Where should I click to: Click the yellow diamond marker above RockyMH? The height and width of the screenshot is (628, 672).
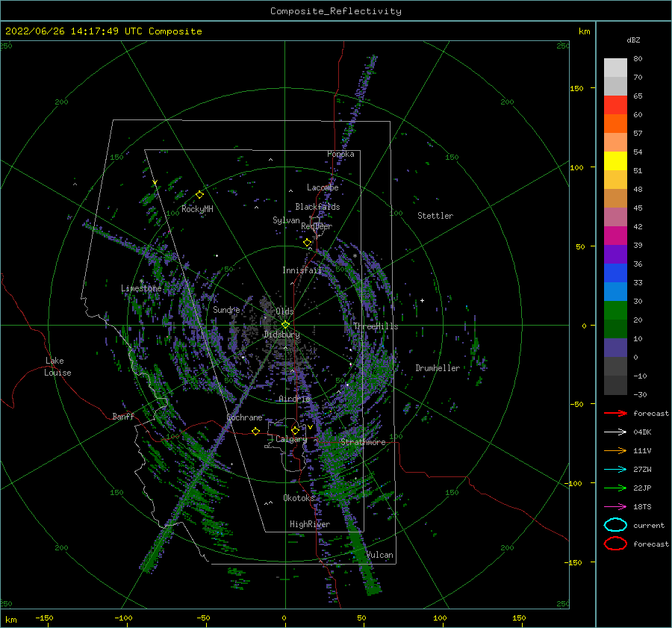pos(199,195)
